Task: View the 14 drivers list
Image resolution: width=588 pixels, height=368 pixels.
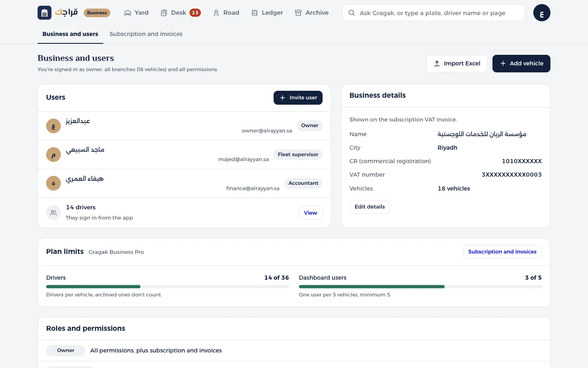Action: (310, 213)
